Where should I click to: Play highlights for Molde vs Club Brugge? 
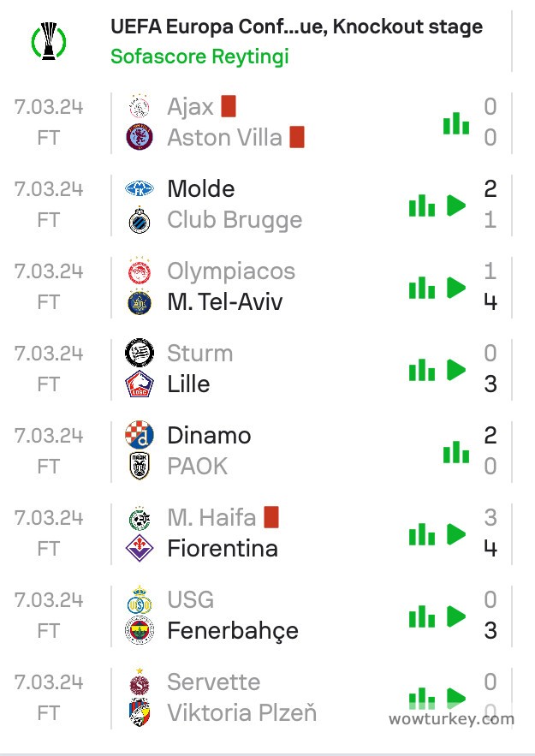click(x=456, y=205)
